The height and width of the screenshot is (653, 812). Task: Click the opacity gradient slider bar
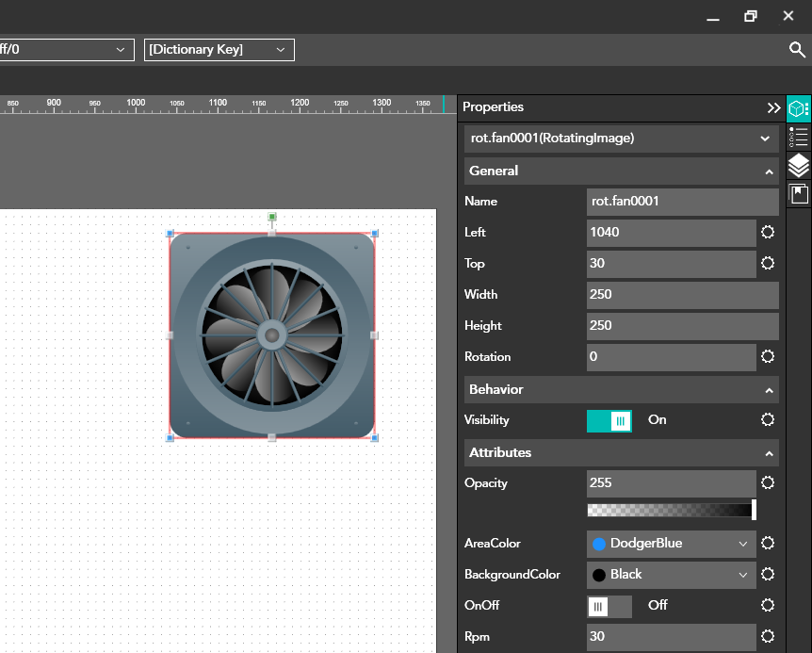tap(670, 510)
